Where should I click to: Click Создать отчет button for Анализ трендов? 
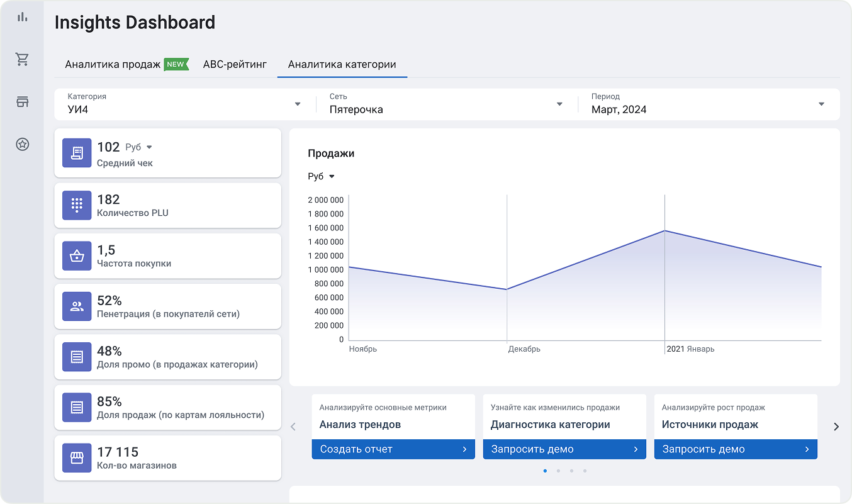pyautogui.click(x=393, y=449)
